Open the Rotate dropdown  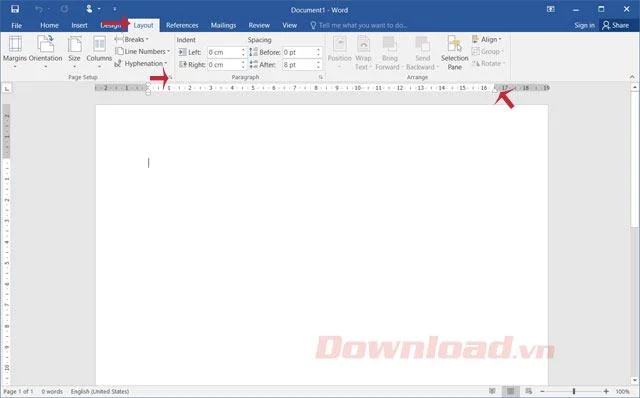tap(489, 64)
